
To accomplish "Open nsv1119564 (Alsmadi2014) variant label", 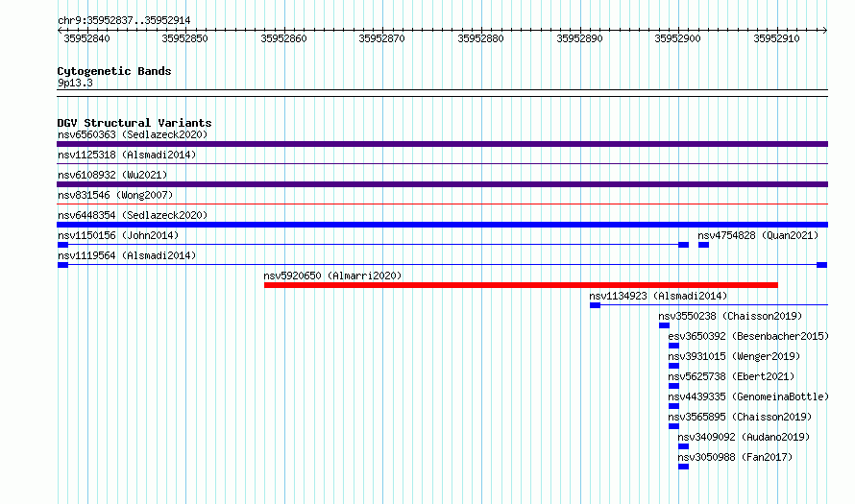I will [x=127, y=255].
